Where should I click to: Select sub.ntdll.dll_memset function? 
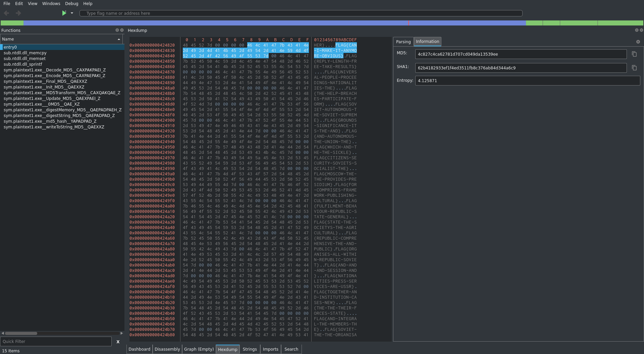[62, 59]
